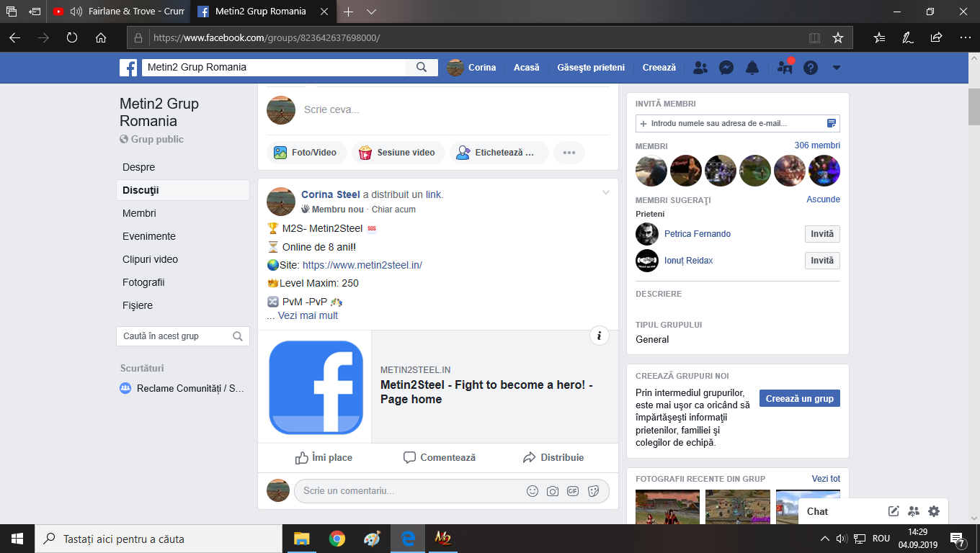Open post options chevron on Corina Steel post
The height and width of the screenshot is (553, 980).
[x=606, y=192]
